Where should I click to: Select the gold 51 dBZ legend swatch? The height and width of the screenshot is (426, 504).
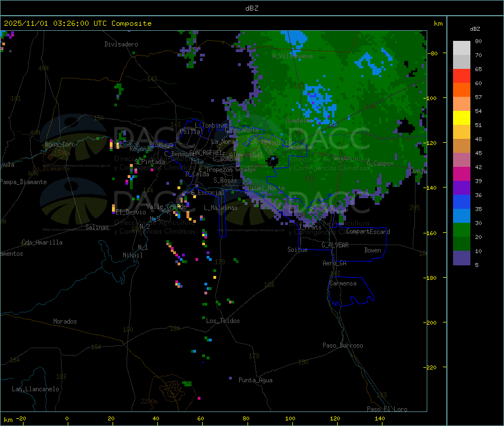(461, 132)
